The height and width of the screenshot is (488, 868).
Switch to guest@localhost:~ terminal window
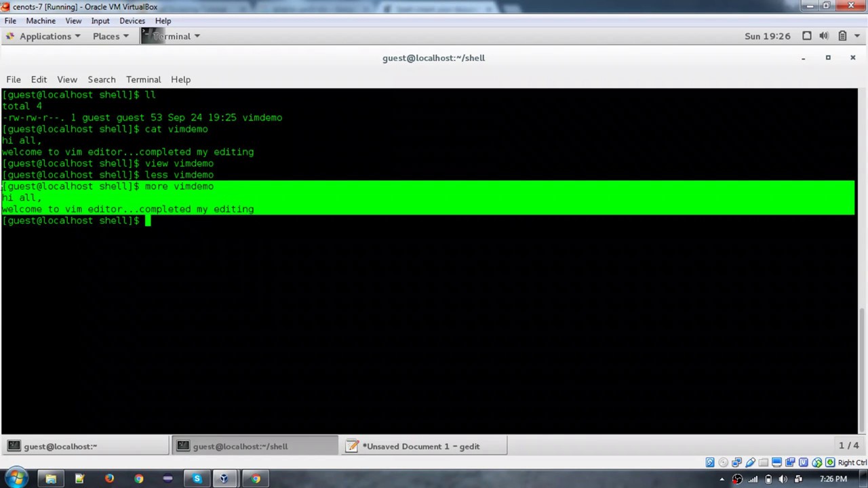tap(85, 446)
